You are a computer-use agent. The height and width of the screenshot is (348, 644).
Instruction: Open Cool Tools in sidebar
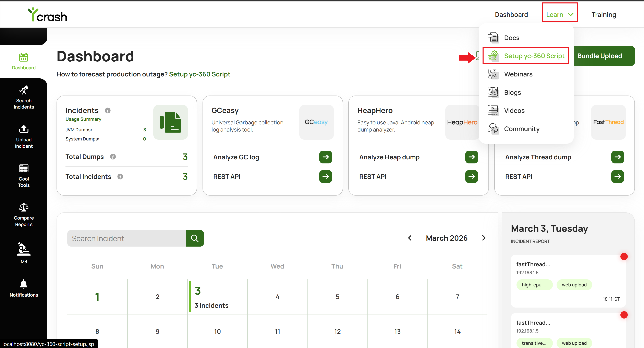point(24,176)
